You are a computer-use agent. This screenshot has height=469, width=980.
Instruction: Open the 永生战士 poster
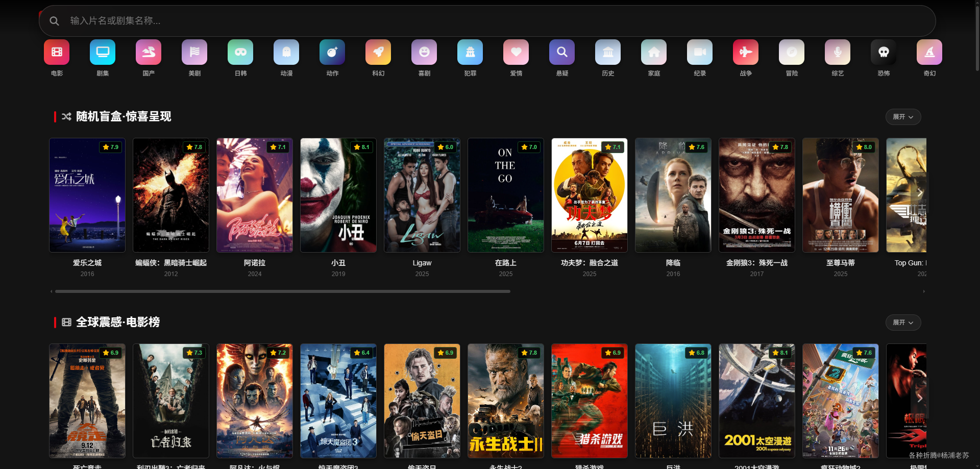coord(506,401)
